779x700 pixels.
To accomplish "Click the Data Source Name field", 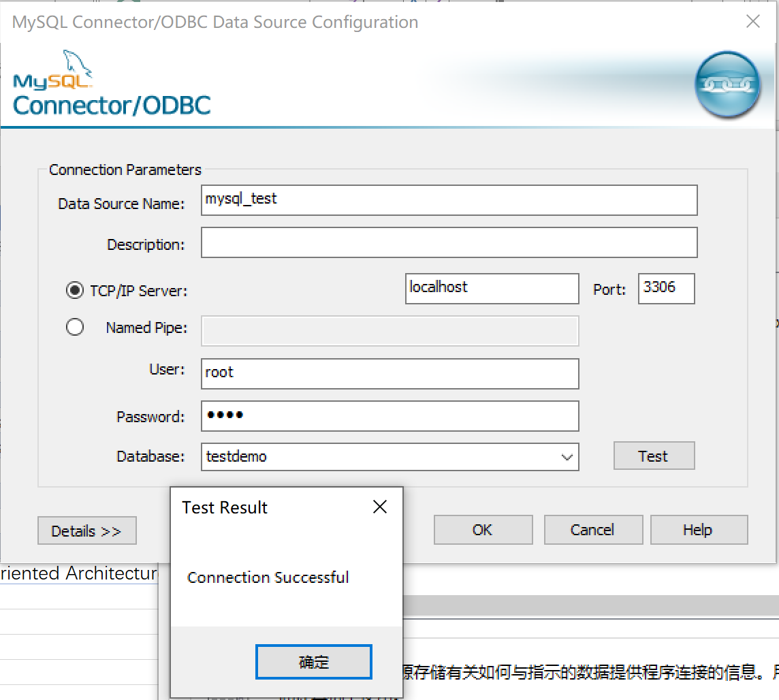I will click(449, 200).
